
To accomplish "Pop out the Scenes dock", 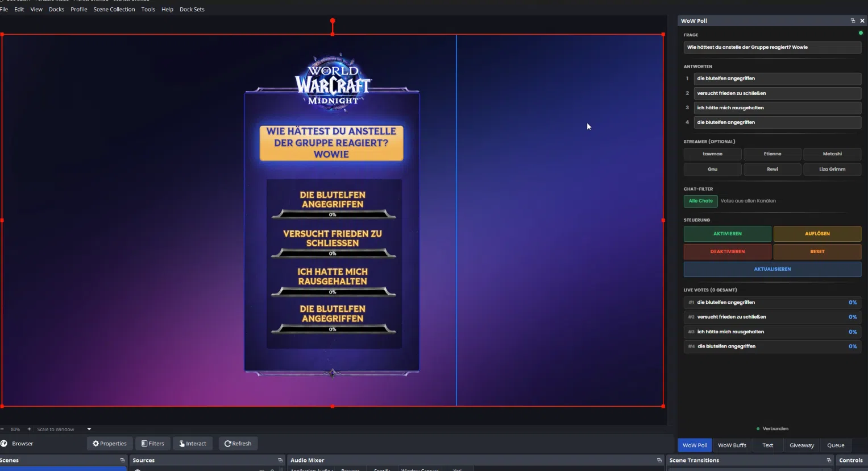I will pyautogui.click(x=122, y=460).
